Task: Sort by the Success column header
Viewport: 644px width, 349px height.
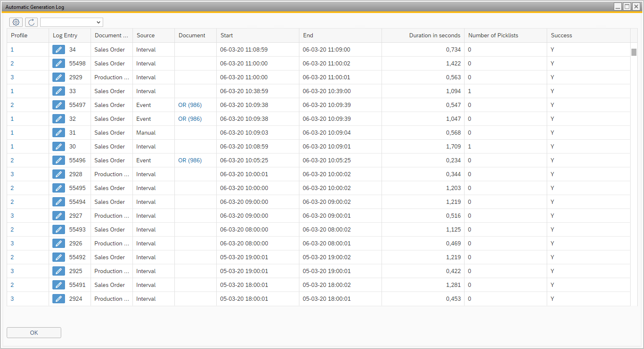Action: click(x=561, y=36)
